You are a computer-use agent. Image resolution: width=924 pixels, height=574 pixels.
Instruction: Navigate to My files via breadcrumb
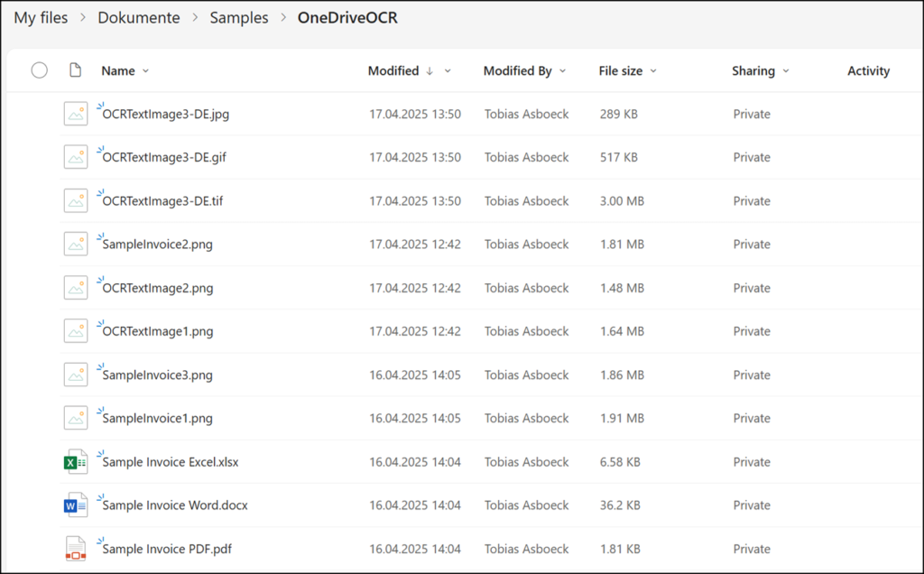point(40,17)
